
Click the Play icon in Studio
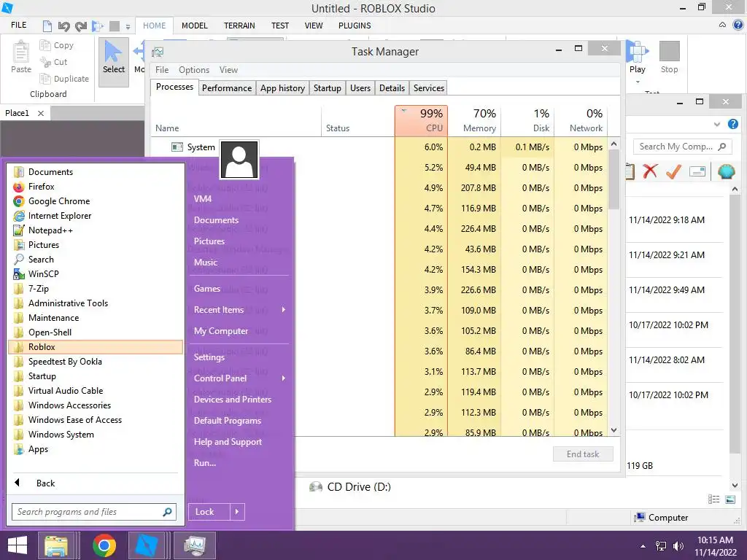(637, 52)
